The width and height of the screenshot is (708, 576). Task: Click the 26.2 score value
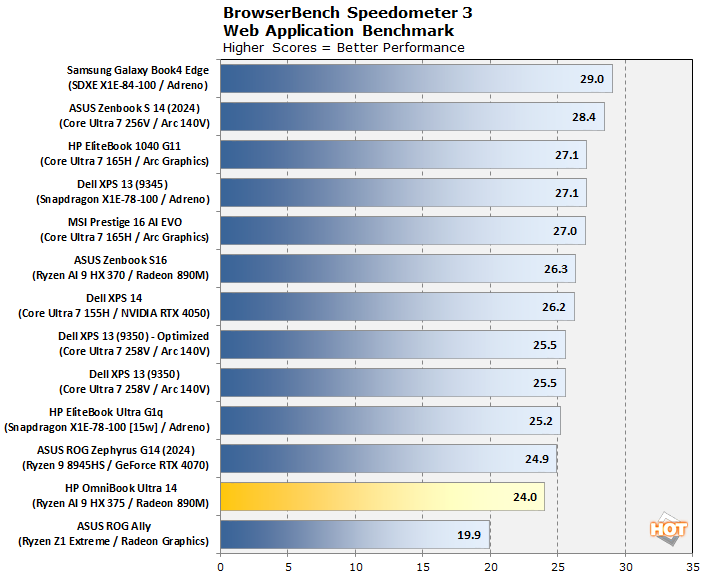coord(554,307)
